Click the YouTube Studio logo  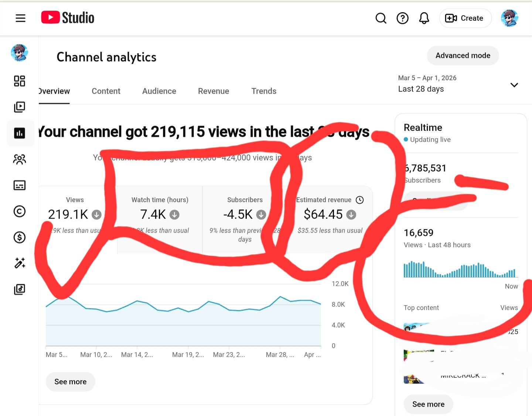tap(68, 18)
